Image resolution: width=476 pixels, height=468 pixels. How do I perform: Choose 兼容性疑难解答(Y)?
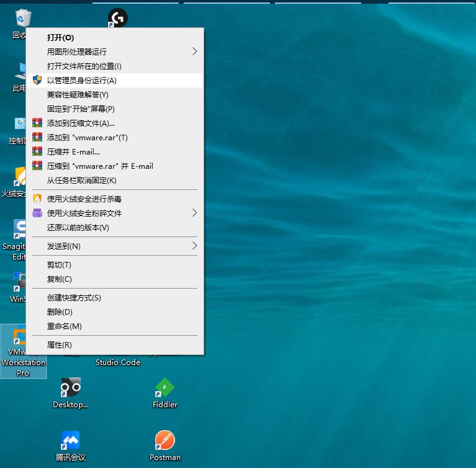[115, 94]
